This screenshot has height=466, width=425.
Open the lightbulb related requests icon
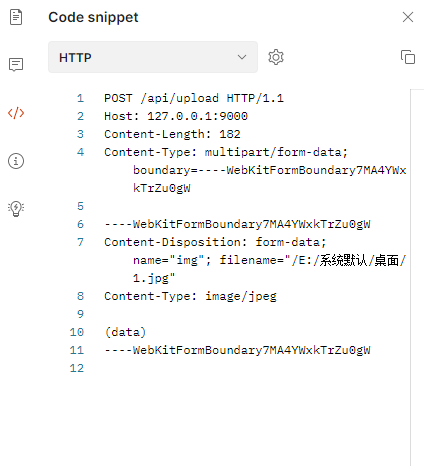16,209
